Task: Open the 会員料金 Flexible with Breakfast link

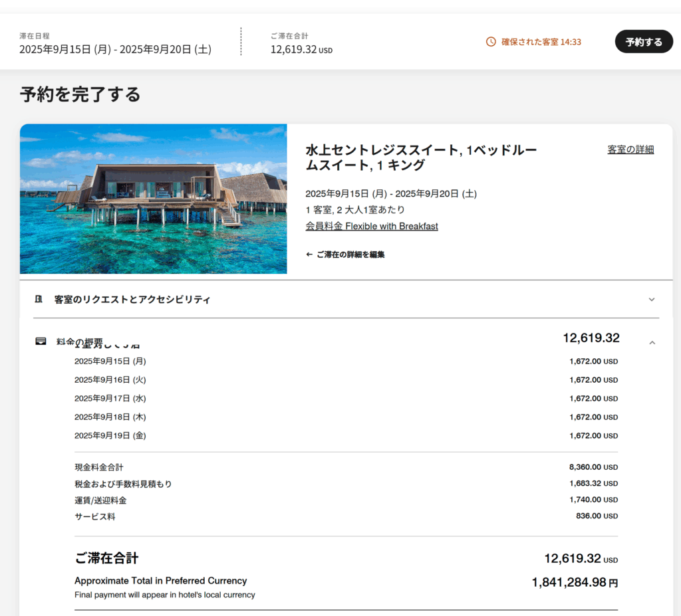Action: 371,226
